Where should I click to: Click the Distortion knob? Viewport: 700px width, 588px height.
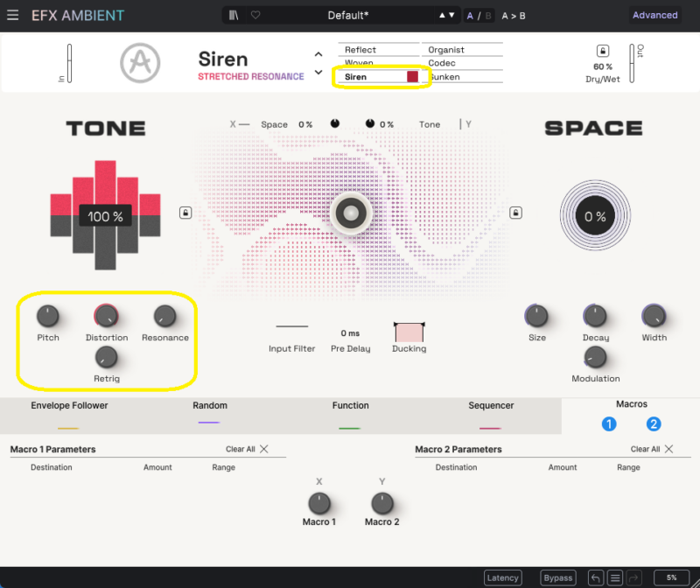[x=106, y=316]
